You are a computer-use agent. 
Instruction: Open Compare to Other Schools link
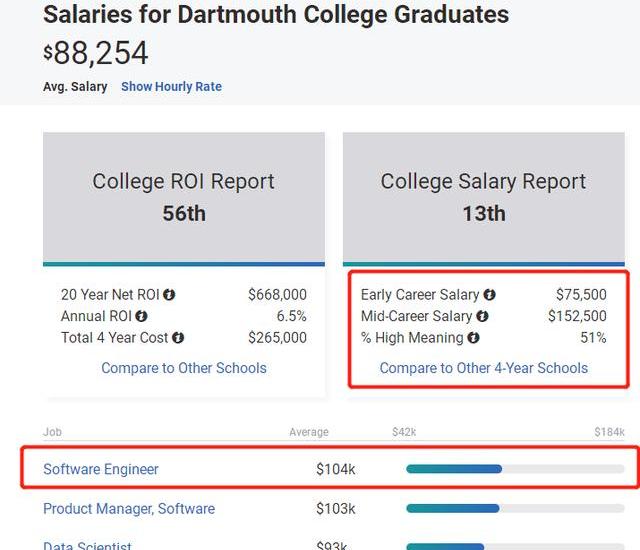184,368
